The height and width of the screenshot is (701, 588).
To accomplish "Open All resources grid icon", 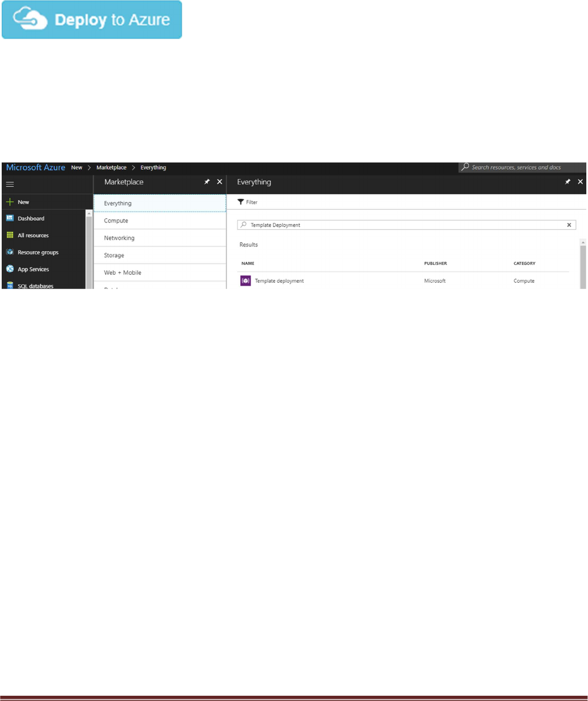I will coord(10,236).
